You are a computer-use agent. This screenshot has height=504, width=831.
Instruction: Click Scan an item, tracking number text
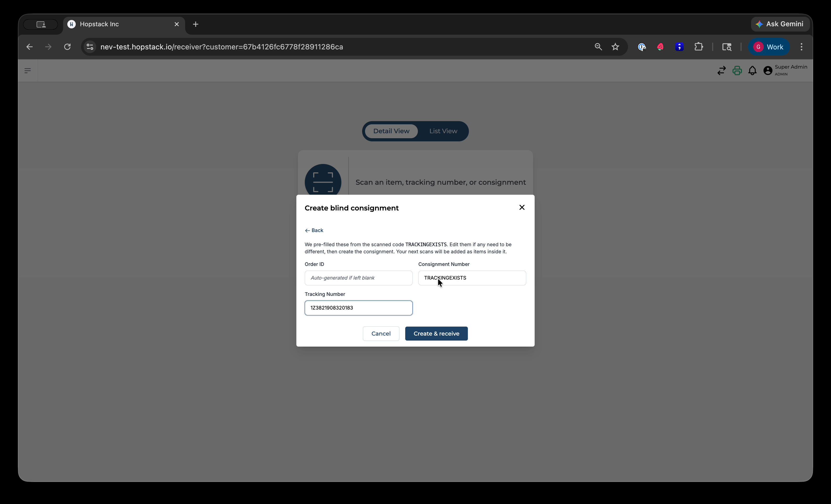click(x=440, y=182)
